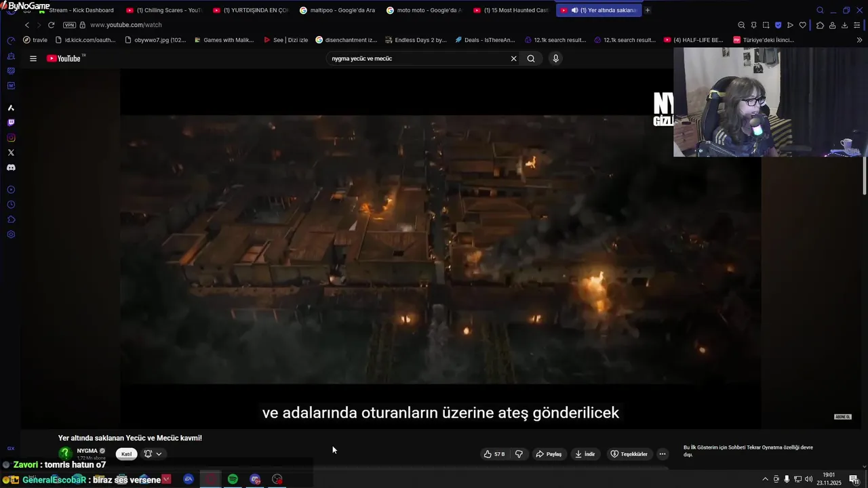
Task: Clear the YouTube search box text
Action: pos(513,58)
